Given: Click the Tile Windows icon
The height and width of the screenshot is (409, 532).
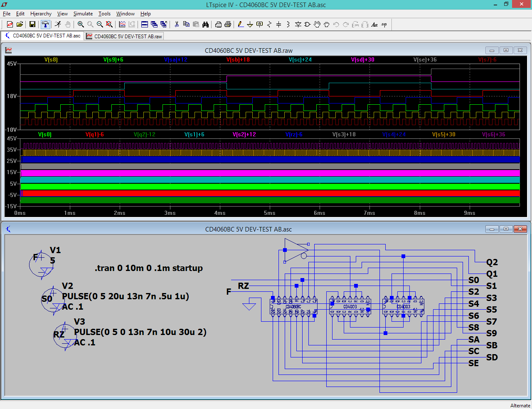Looking at the screenshot, I should 145,25.
